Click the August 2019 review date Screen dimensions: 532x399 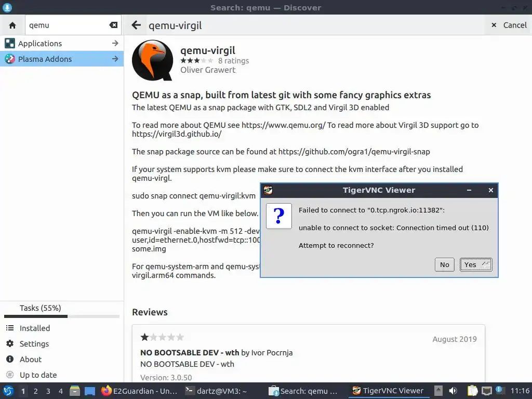[x=454, y=339]
